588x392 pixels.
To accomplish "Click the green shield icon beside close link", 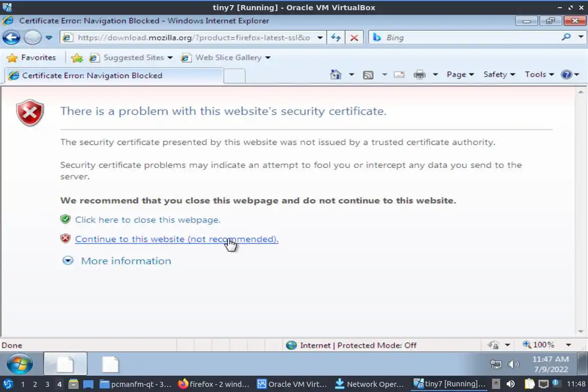I will (x=65, y=219).
